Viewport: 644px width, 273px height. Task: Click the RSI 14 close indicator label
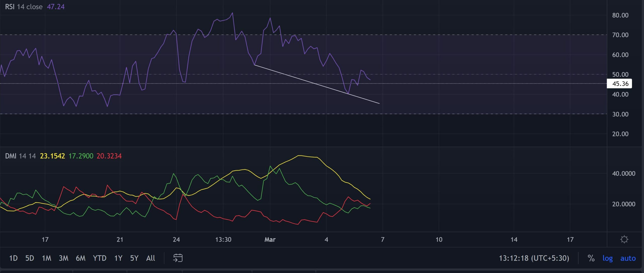coord(24,7)
